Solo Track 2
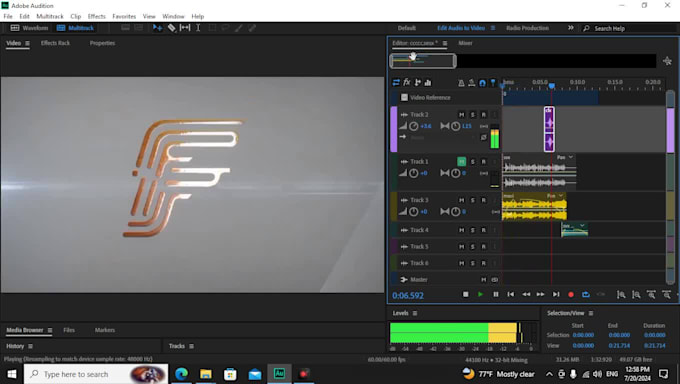This screenshot has width=680, height=384. [x=473, y=115]
